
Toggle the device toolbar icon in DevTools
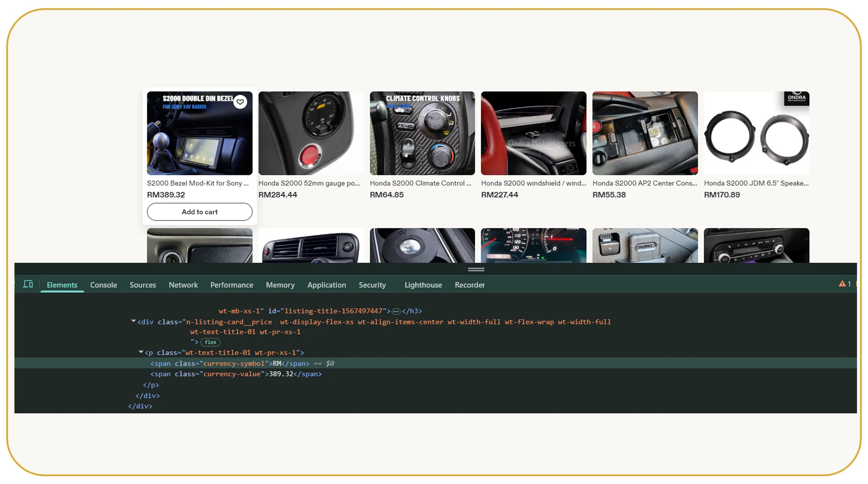click(x=28, y=284)
